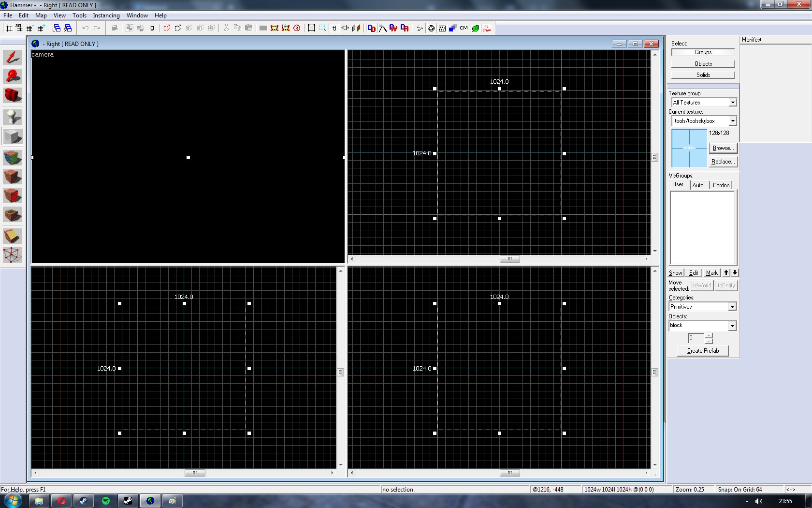The width and height of the screenshot is (812, 508).
Task: Select the Selection (arrow) tool
Action: click(13, 58)
